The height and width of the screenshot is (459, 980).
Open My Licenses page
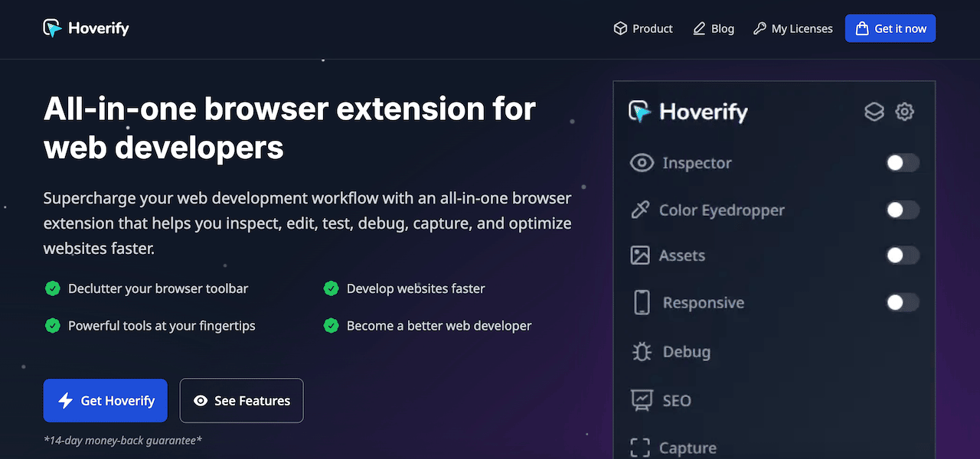pos(792,28)
